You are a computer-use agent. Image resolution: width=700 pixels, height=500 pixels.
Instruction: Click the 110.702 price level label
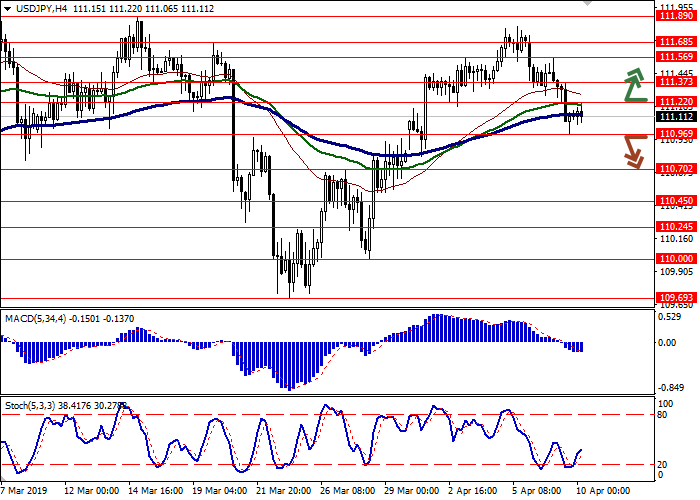tap(675, 169)
